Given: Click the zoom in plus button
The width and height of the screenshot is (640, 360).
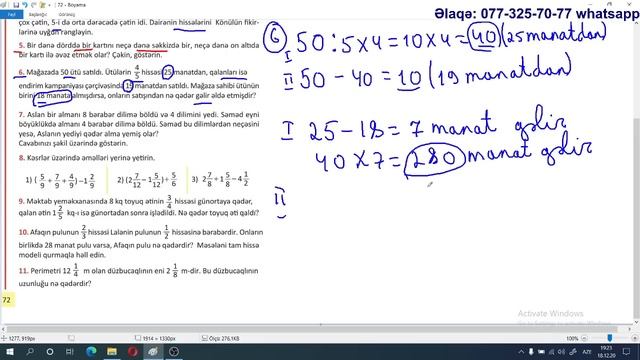Looking at the screenshot, I should (x=635, y=338).
